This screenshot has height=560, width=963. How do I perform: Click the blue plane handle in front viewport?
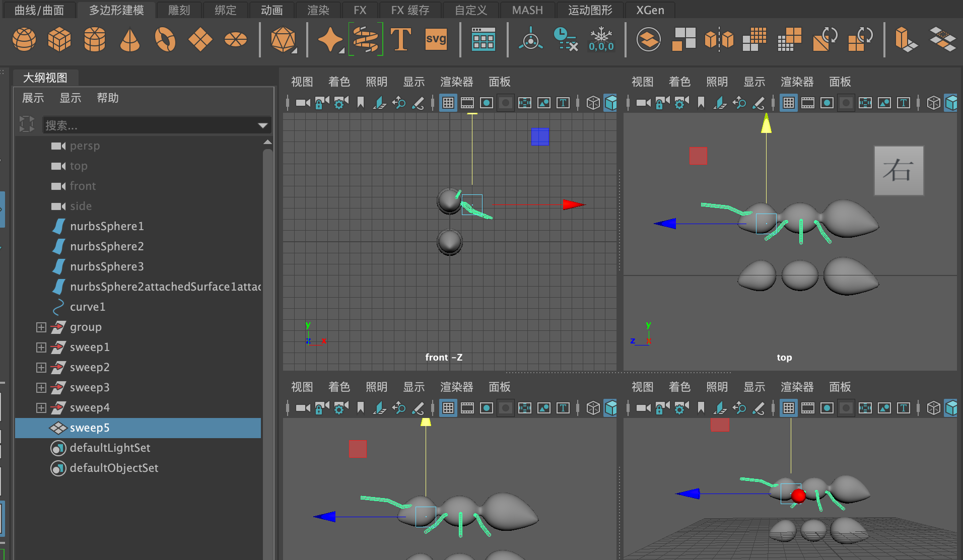pyautogui.click(x=540, y=136)
